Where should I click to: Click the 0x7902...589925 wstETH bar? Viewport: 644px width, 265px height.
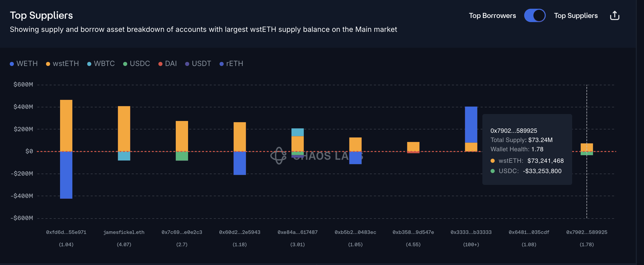pyautogui.click(x=587, y=147)
